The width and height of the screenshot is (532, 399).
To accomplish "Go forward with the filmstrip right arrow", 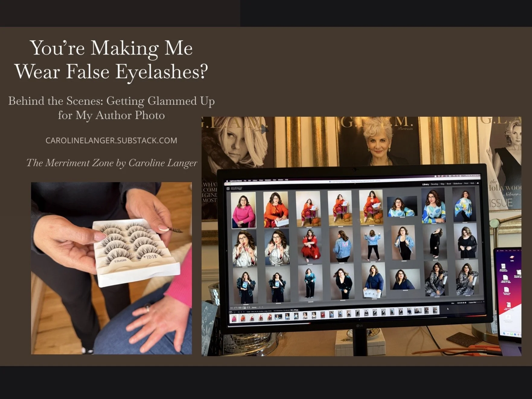I will point(244,312).
